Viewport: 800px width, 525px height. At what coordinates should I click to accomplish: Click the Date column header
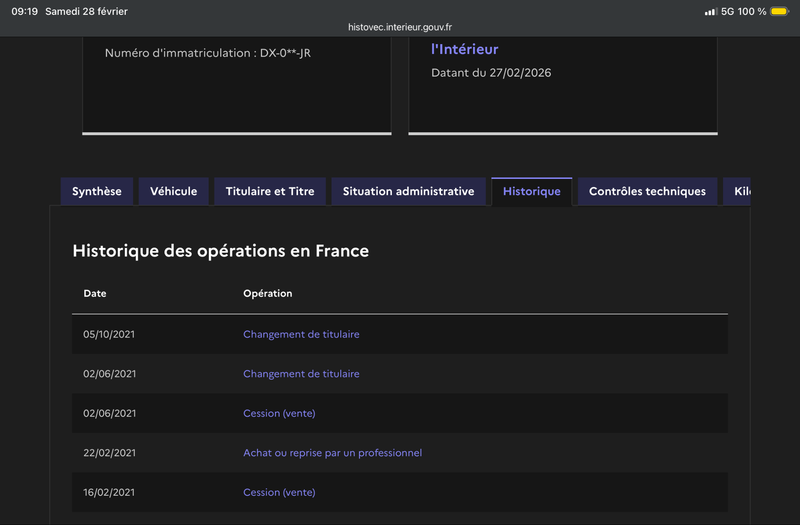[95, 294]
